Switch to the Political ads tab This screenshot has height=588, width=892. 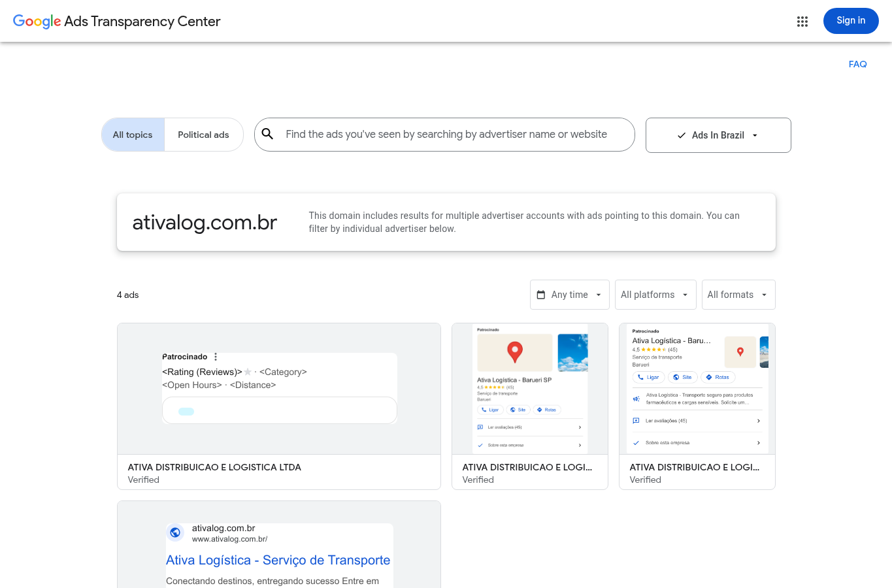click(203, 135)
